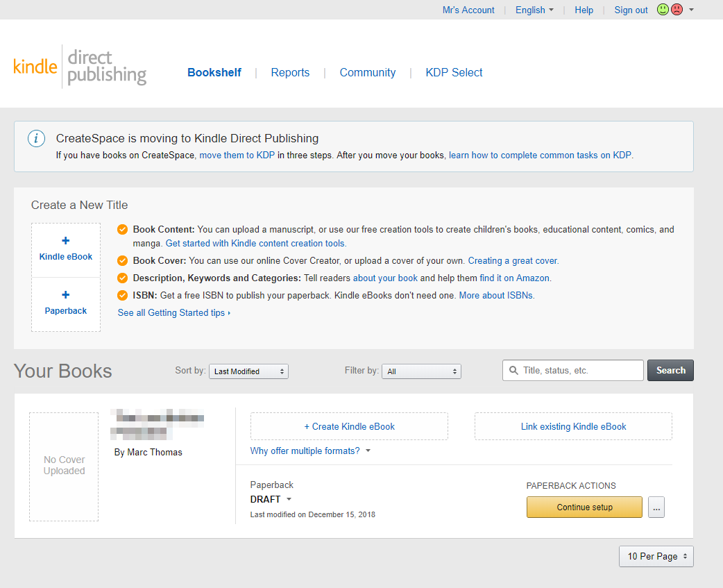Open the Bookshelf tab
This screenshot has width=723, height=588.
click(214, 72)
